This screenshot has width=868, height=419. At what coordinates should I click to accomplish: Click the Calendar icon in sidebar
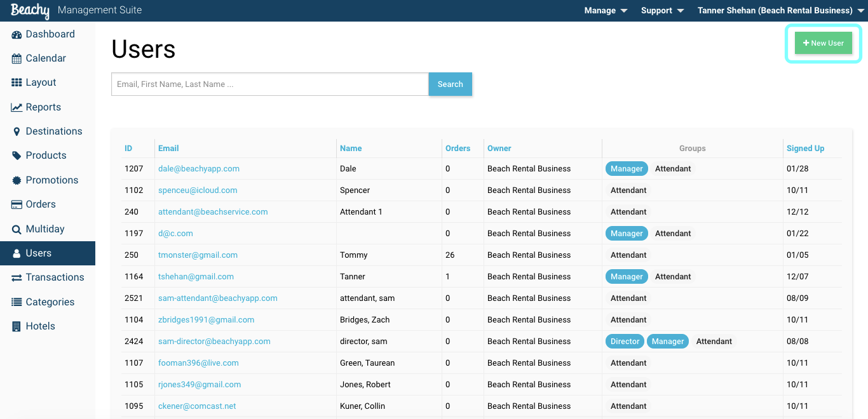coord(17,58)
